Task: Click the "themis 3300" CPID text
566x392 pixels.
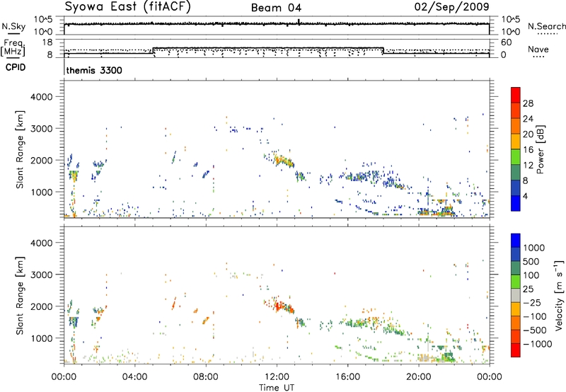Action: pyautogui.click(x=94, y=70)
